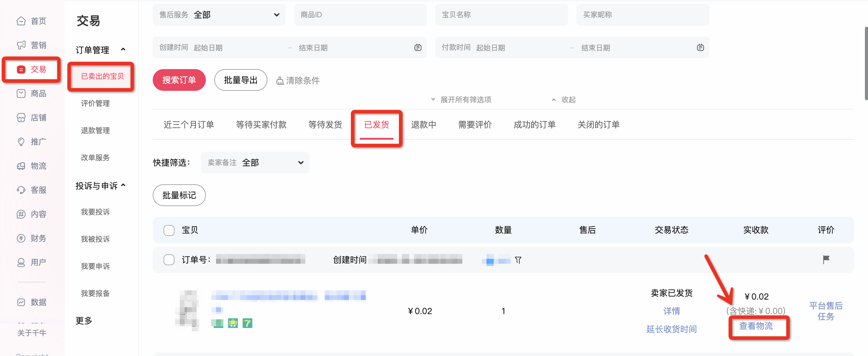
Task: Click the 商品ID input field
Action: (x=360, y=15)
